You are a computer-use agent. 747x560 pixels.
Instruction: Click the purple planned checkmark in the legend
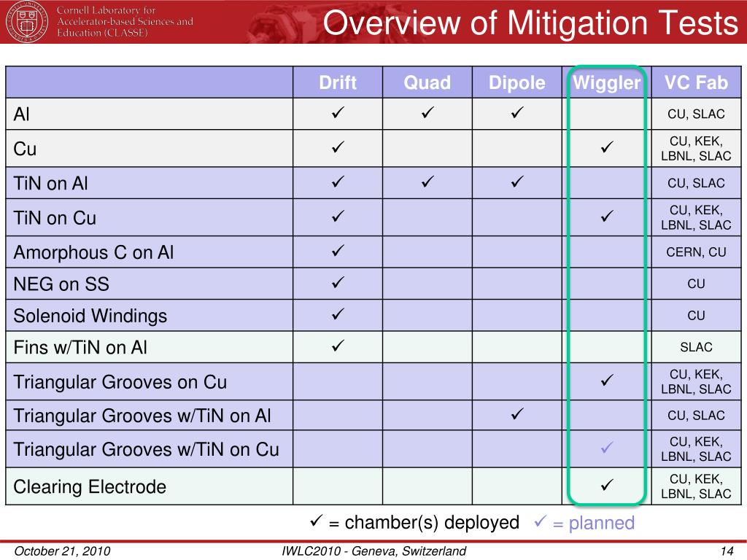click(x=541, y=521)
